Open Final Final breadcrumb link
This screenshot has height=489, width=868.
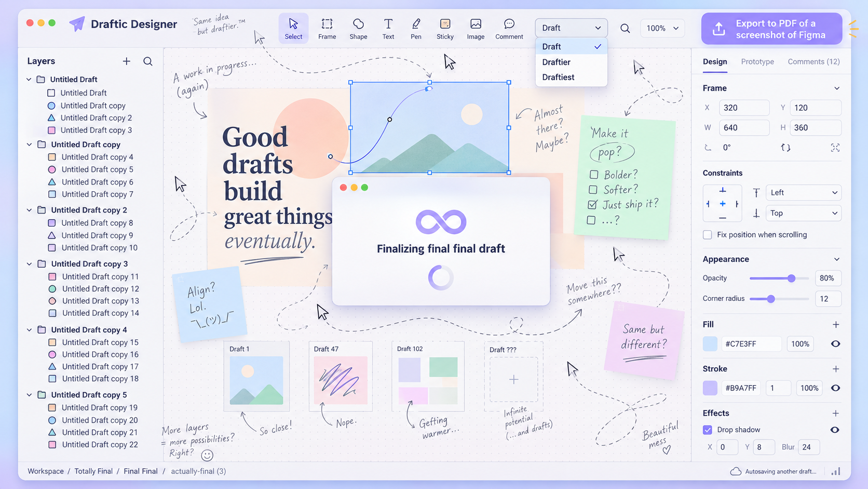point(141,471)
